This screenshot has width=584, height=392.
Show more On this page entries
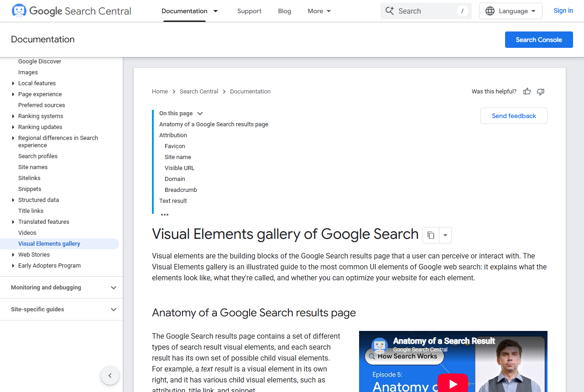165,215
